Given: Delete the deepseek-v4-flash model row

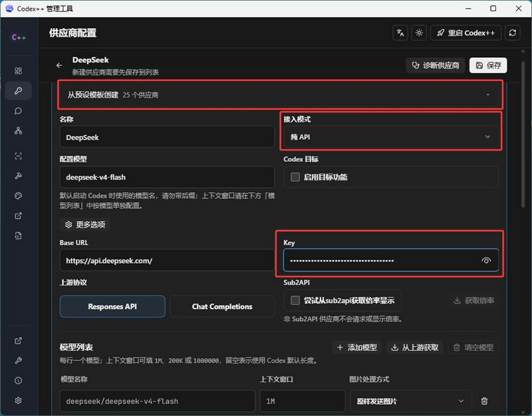Looking at the screenshot, I should click(x=485, y=401).
